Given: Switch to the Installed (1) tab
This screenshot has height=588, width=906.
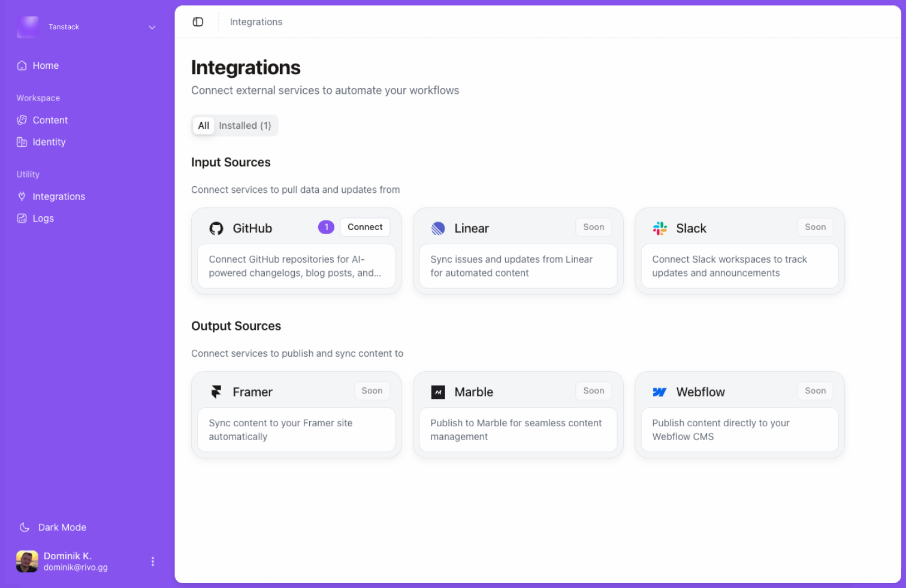Looking at the screenshot, I should 244,126.
